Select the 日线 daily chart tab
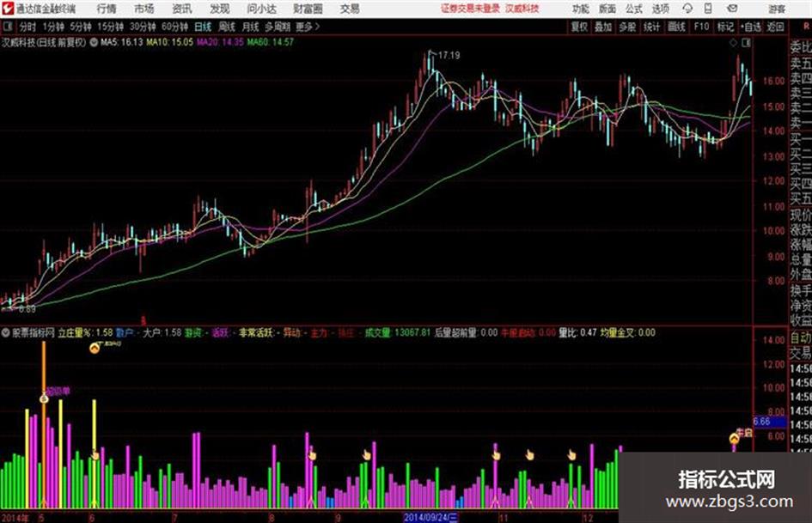This screenshot has height=523, width=812. 203,27
